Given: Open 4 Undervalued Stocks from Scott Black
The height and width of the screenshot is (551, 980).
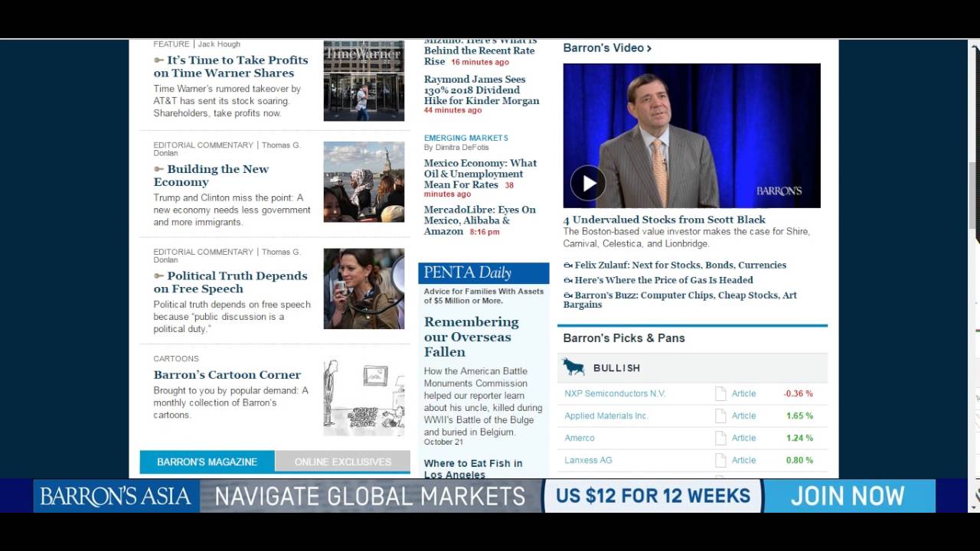Looking at the screenshot, I should [665, 220].
